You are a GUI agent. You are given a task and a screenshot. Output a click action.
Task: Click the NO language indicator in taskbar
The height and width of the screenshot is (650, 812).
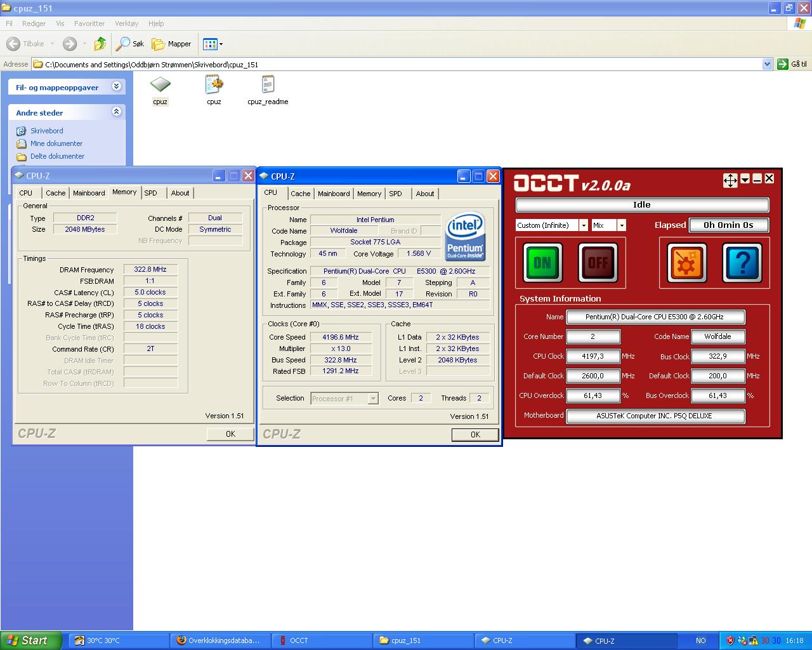tap(700, 640)
